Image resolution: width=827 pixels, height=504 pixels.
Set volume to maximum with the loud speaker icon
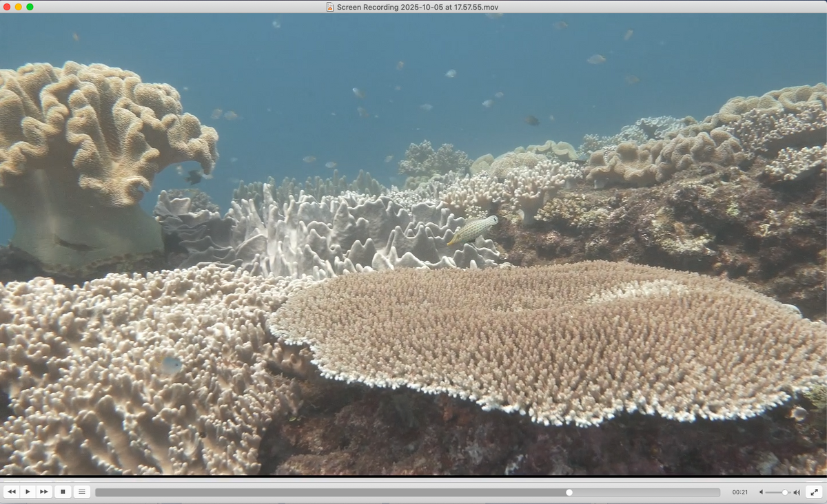(x=797, y=492)
